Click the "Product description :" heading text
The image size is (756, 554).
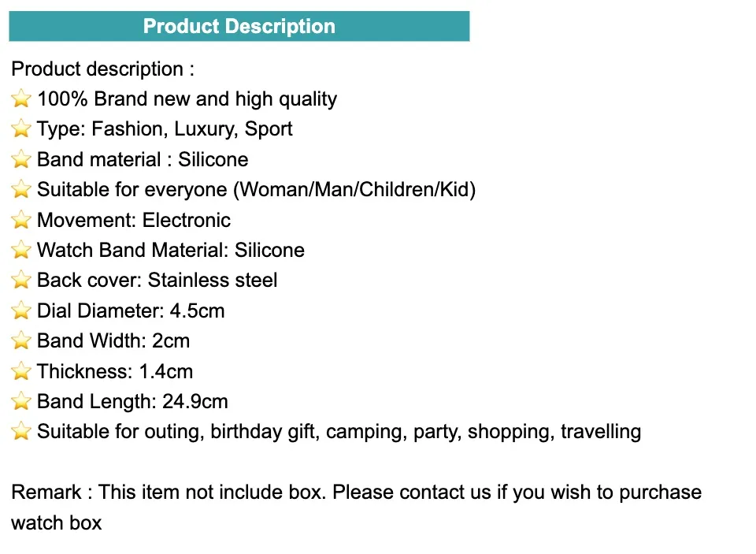click(102, 69)
